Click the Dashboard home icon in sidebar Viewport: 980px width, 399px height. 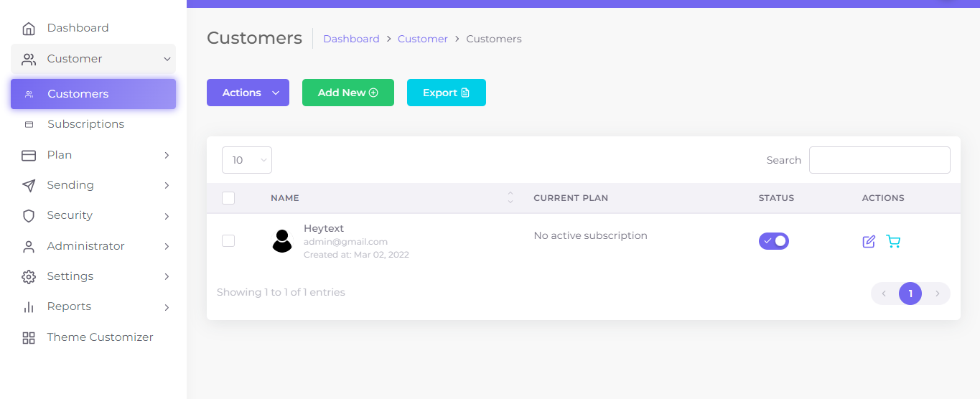(29, 29)
